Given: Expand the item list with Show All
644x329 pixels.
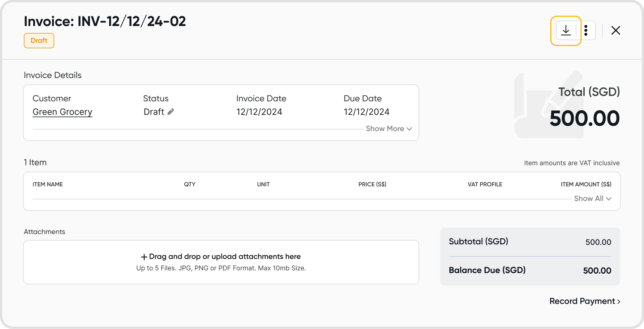Looking at the screenshot, I should pos(588,198).
